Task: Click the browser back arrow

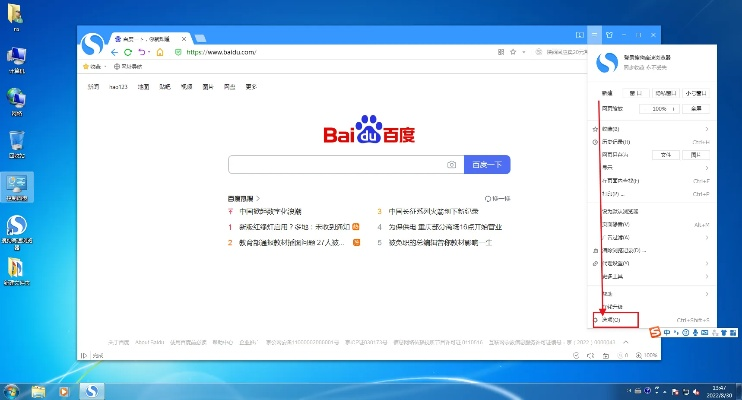Action: pos(115,52)
